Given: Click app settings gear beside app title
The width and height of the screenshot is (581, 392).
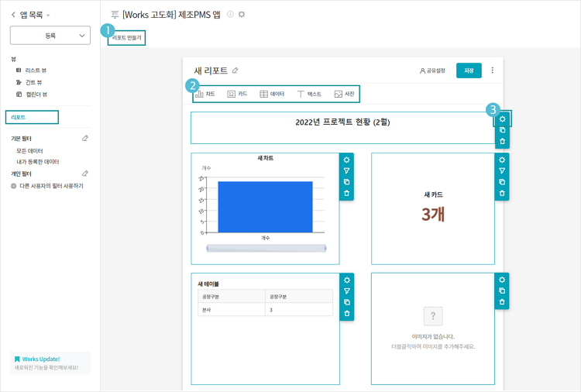Looking at the screenshot, I should pyautogui.click(x=242, y=15).
